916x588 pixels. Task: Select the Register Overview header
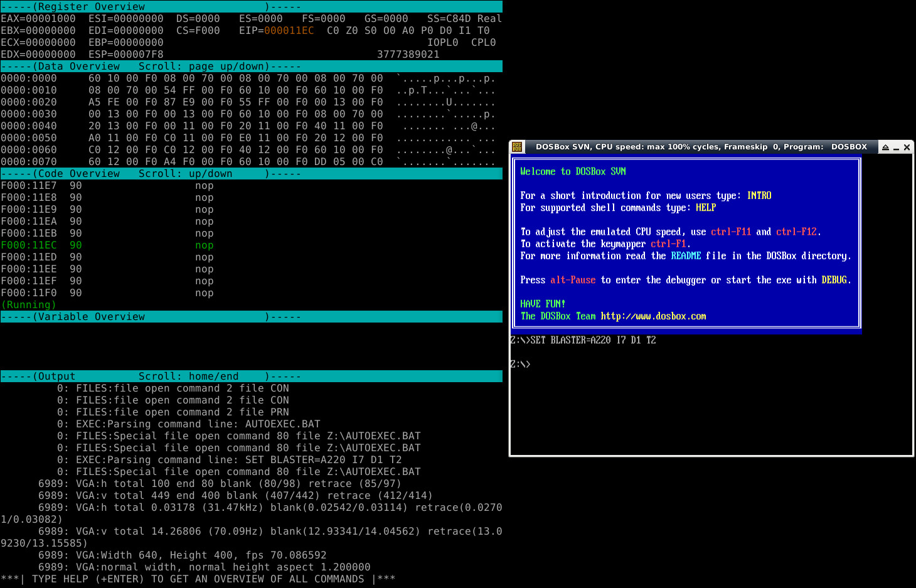coord(251,6)
